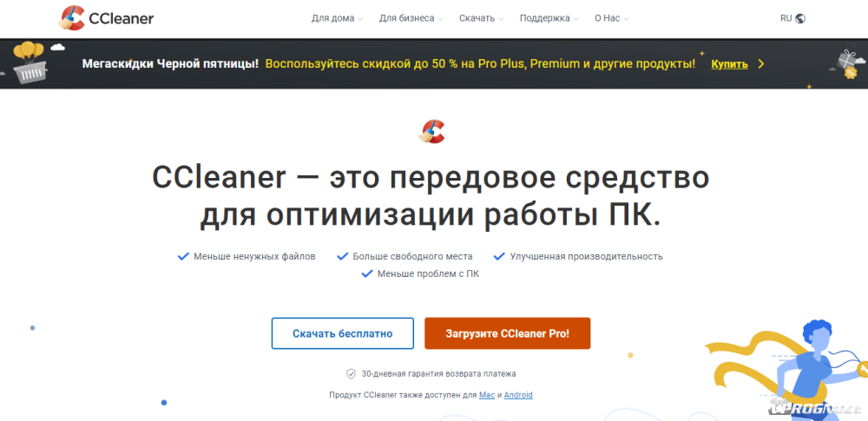Click the arrow next to Купить

pos(760,63)
